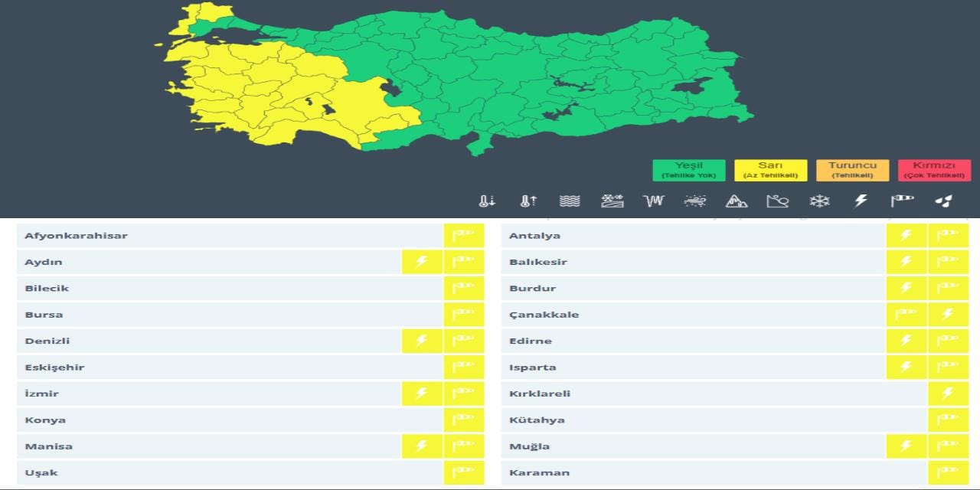Toggle the lightning warning for Aydın
This screenshot has height=490, width=980.
422,261
